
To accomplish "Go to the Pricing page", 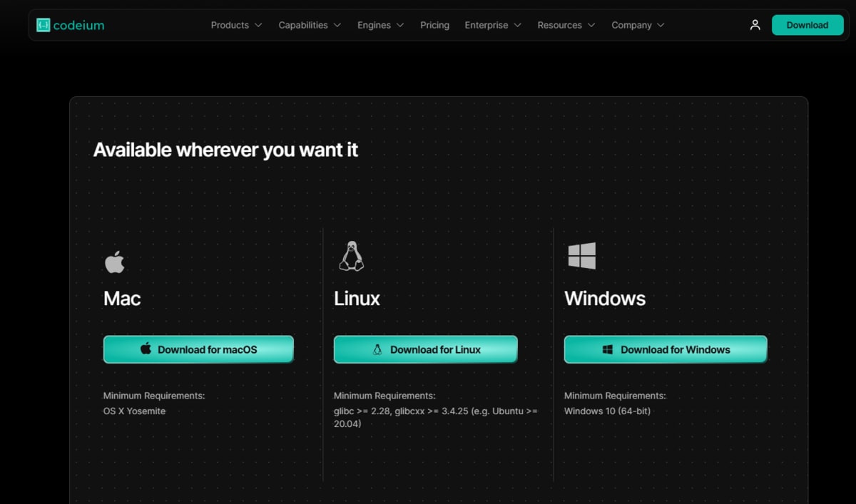I will click(x=435, y=25).
